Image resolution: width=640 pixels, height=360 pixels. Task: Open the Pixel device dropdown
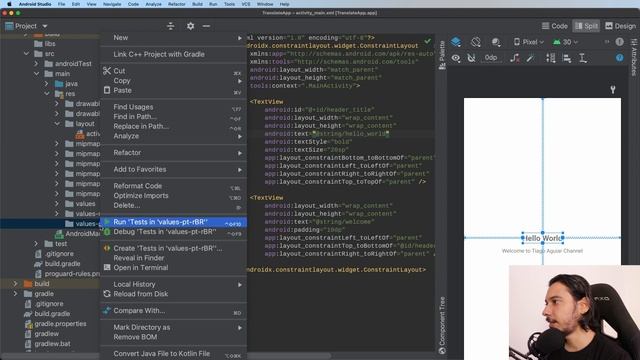[529, 42]
